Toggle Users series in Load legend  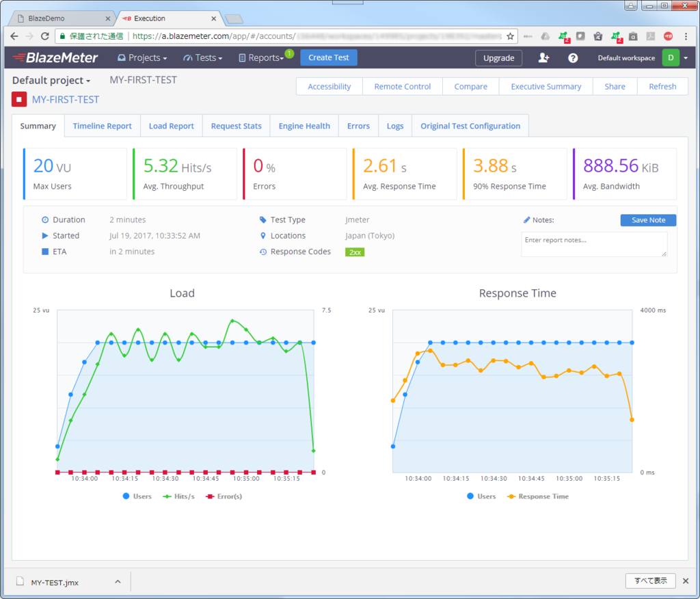pyautogui.click(x=137, y=496)
